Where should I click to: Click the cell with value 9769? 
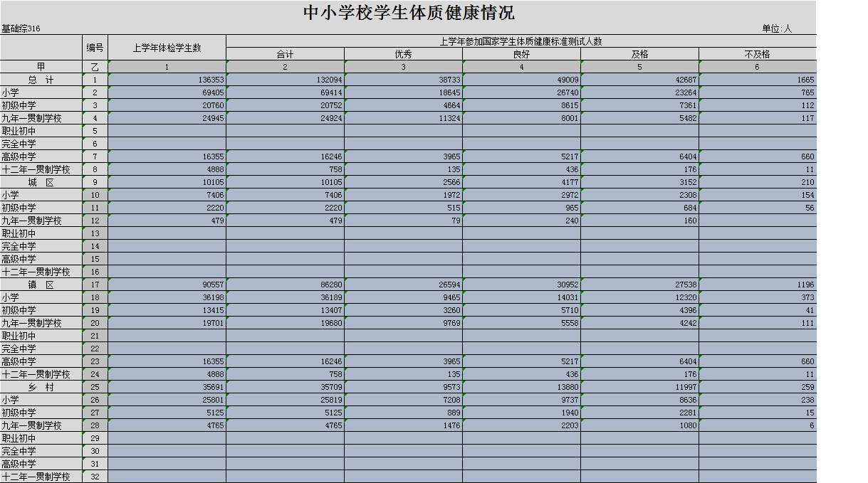coord(403,323)
